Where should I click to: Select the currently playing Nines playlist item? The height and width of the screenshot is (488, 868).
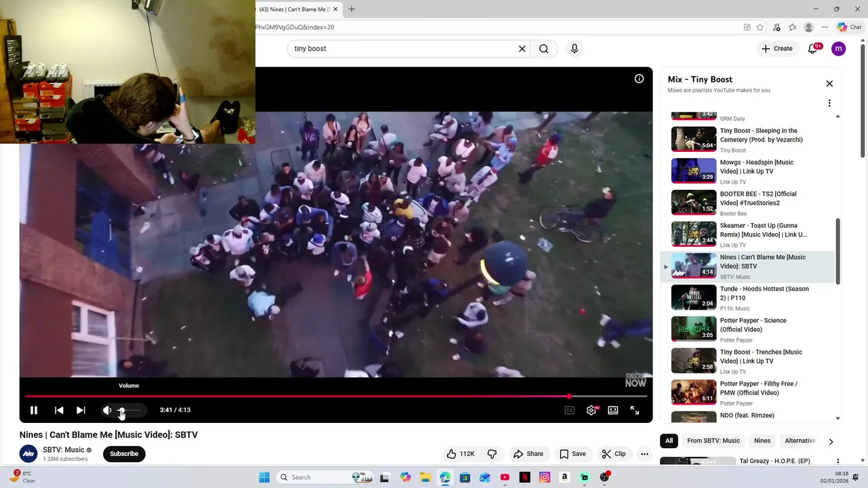coord(749,266)
